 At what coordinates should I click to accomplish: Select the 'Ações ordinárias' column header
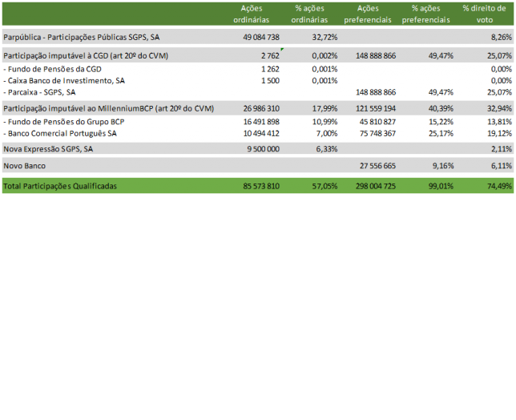(x=251, y=14)
